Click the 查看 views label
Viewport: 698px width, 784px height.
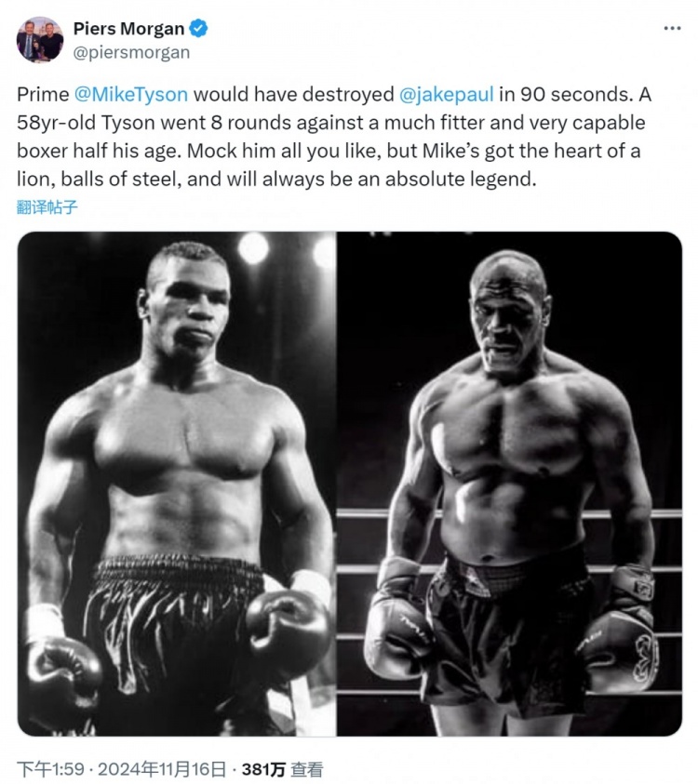307,768
